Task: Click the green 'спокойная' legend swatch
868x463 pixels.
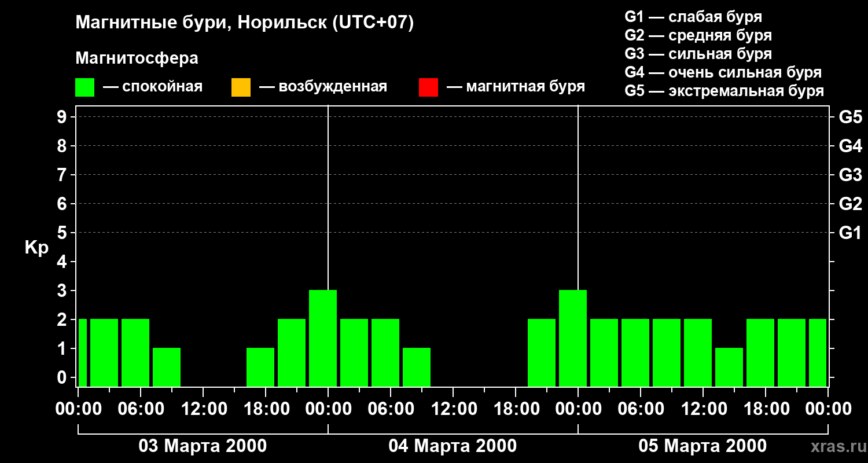Action: tap(84, 87)
